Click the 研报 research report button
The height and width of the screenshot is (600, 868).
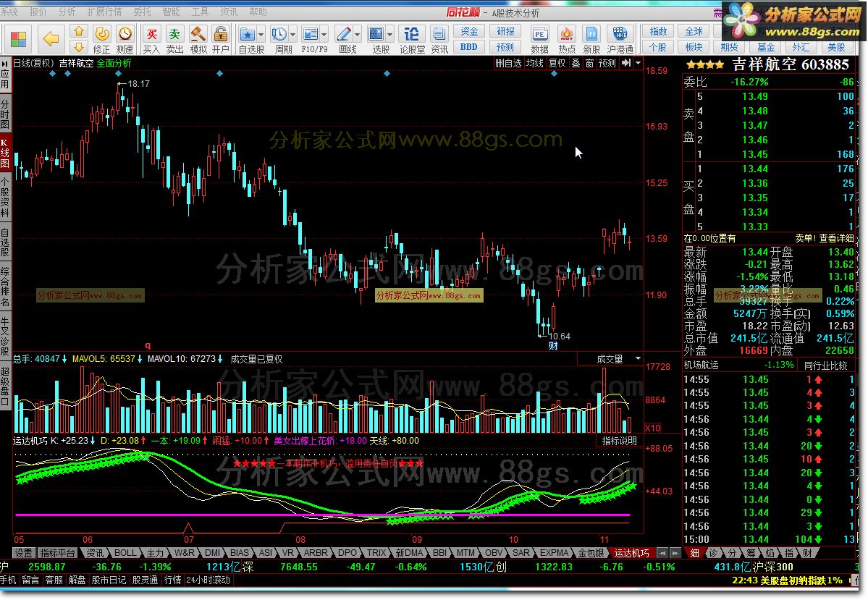point(505,32)
